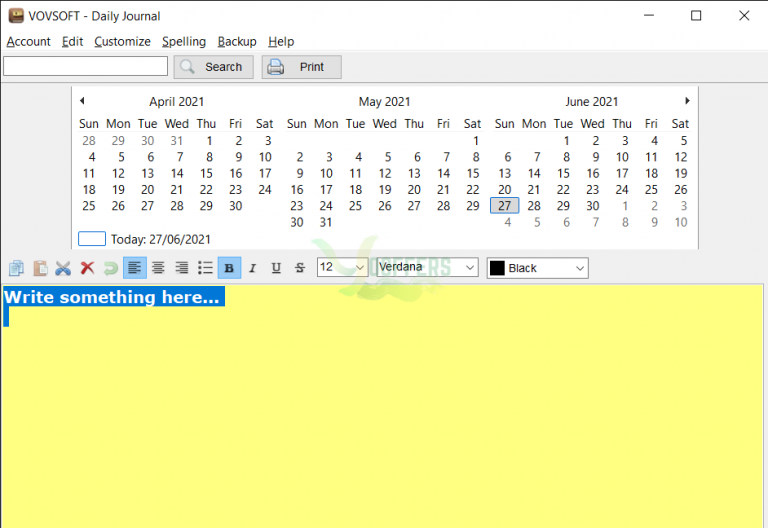The height and width of the screenshot is (528, 768).
Task: Click the Paste clipboard icon
Action: 40,268
